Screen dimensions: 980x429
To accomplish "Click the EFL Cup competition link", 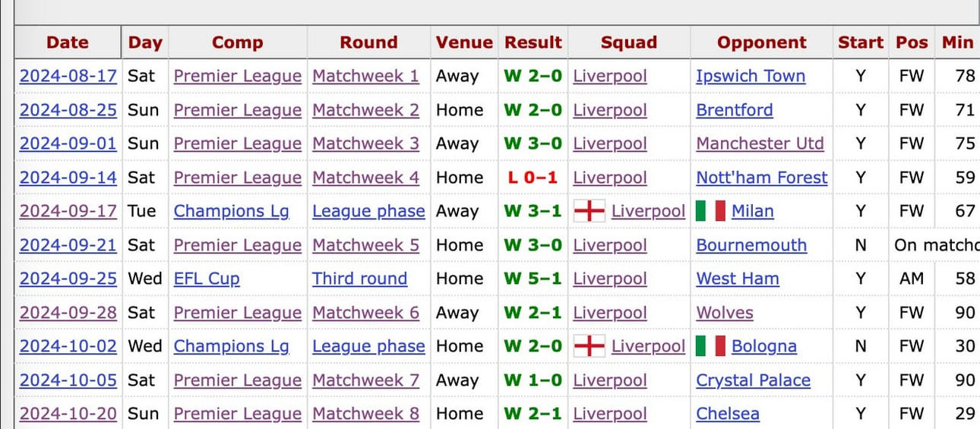I will (207, 279).
